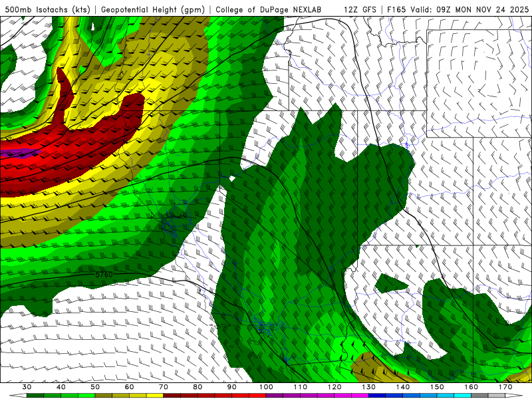Click the 5760 height contour label
The image size is (532, 399).
click(x=104, y=274)
